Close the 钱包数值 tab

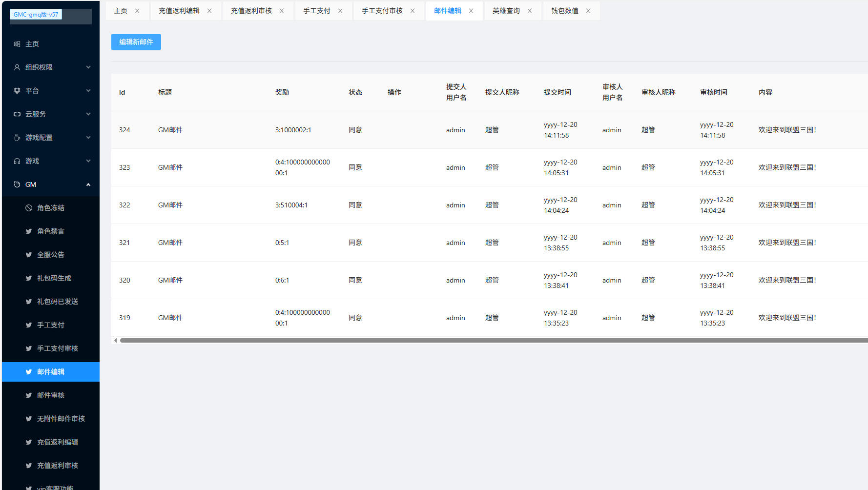point(588,11)
